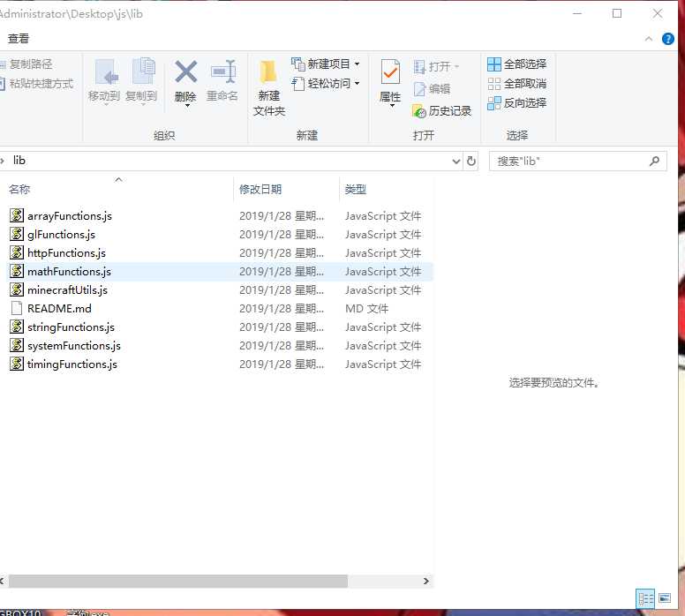Maximize the Explorer window

[617, 13]
